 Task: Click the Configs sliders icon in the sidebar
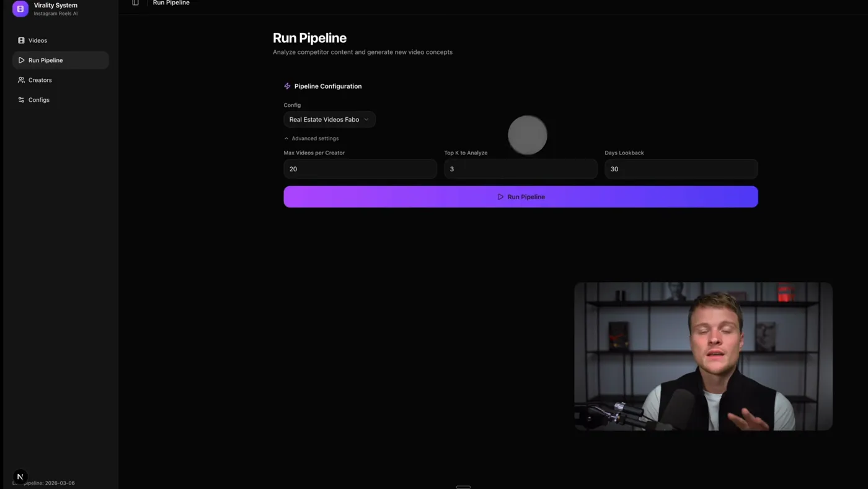point(21,100)
